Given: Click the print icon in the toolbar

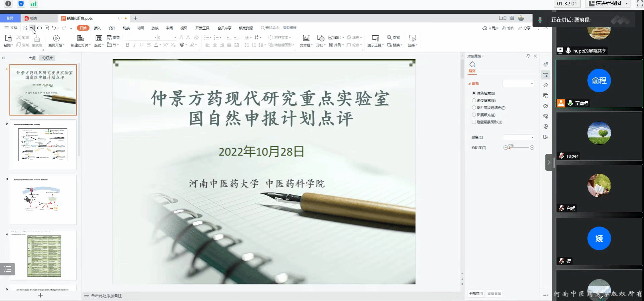Looking at the screenshot, I should coord(40,28).
